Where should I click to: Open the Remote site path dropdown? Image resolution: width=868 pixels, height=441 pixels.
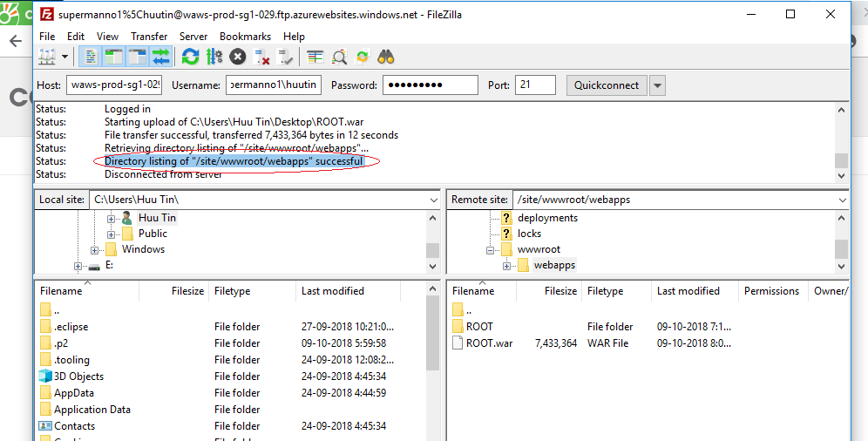tap(842, 200)
